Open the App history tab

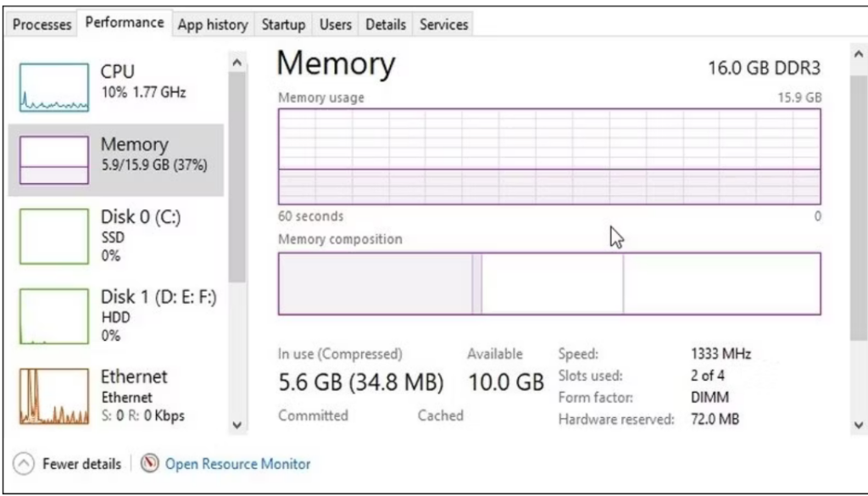tap(213, 25)
